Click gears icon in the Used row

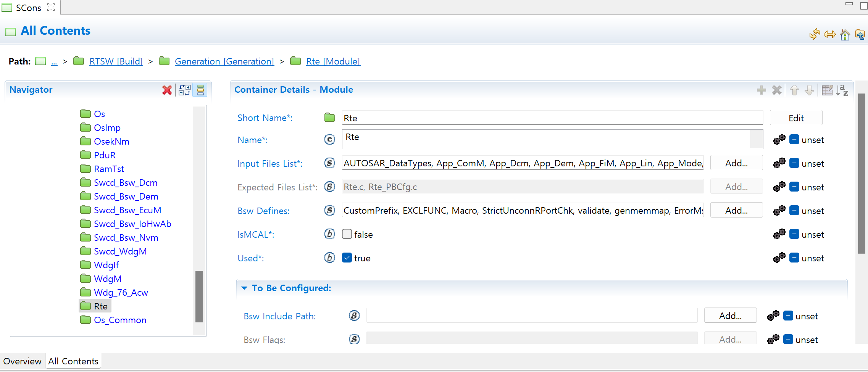(779, 258)
